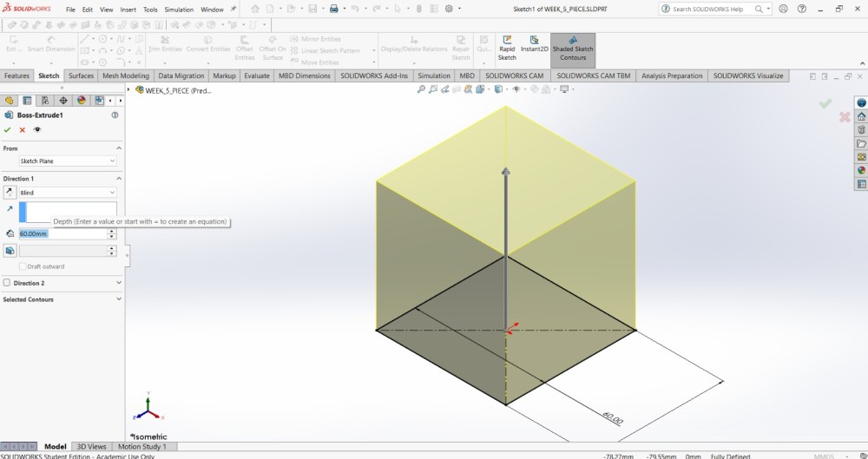
Task: Collapse the From section
Action: 119,148
